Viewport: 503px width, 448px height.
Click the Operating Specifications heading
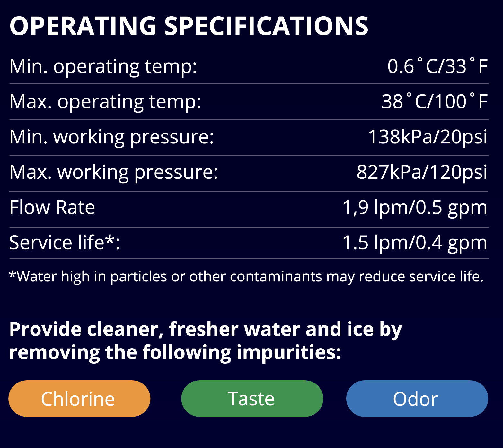(x=189, y=26)
